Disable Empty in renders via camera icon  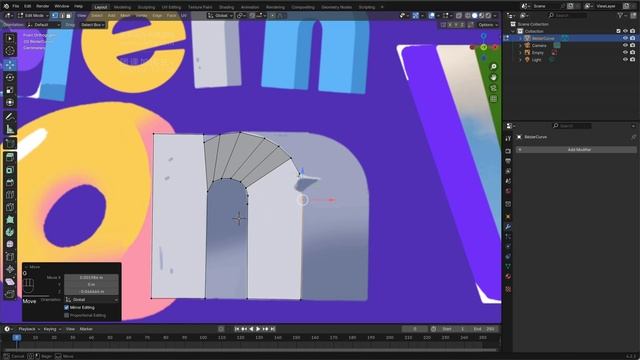pyautogui.click(x=632, y=53)
